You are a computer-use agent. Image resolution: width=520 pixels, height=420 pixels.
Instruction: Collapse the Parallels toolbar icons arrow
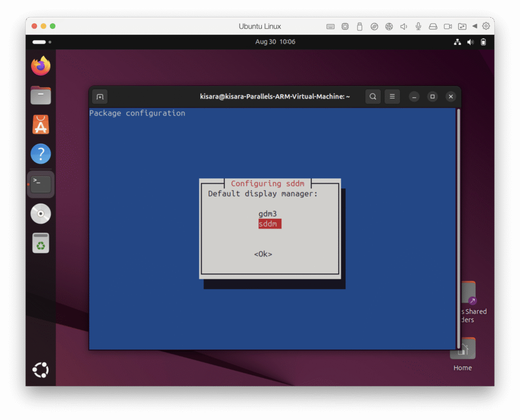tap(475, 26)
